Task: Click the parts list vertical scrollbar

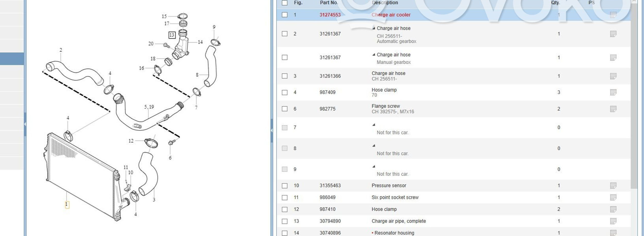Action: pyautogui.click(x=634, y=103)
